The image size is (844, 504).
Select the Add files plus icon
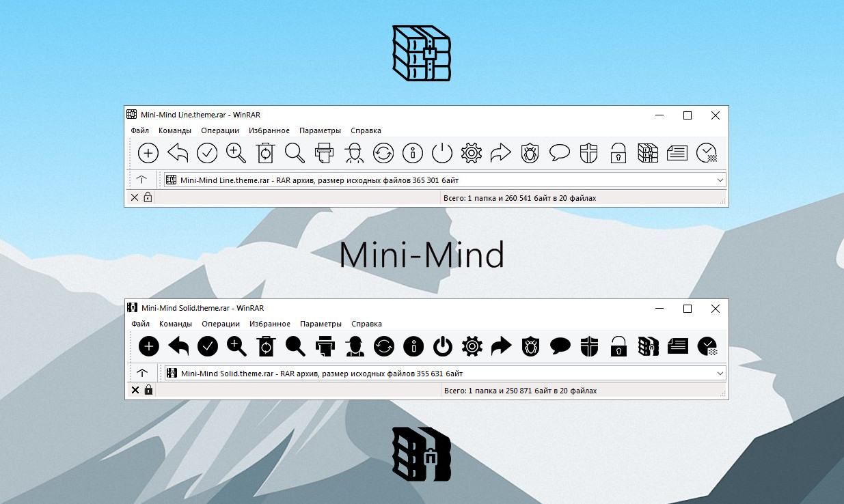click(148, 153)
